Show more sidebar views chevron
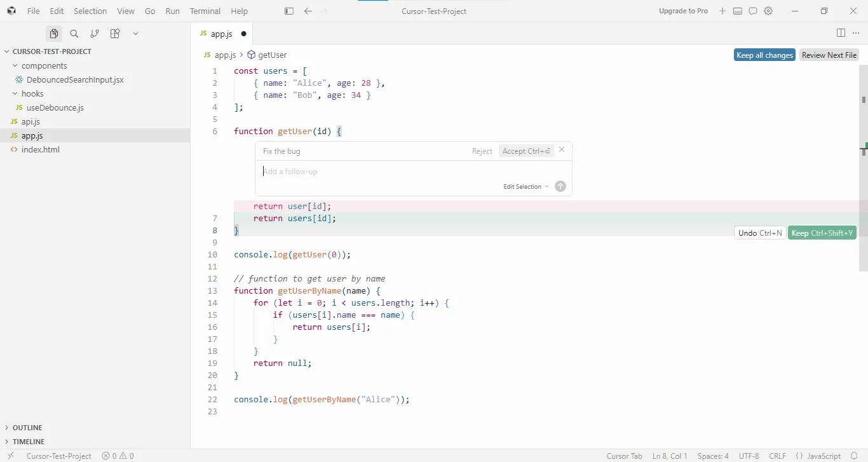Viewport: 868px width, 462px height. (135, 34)
